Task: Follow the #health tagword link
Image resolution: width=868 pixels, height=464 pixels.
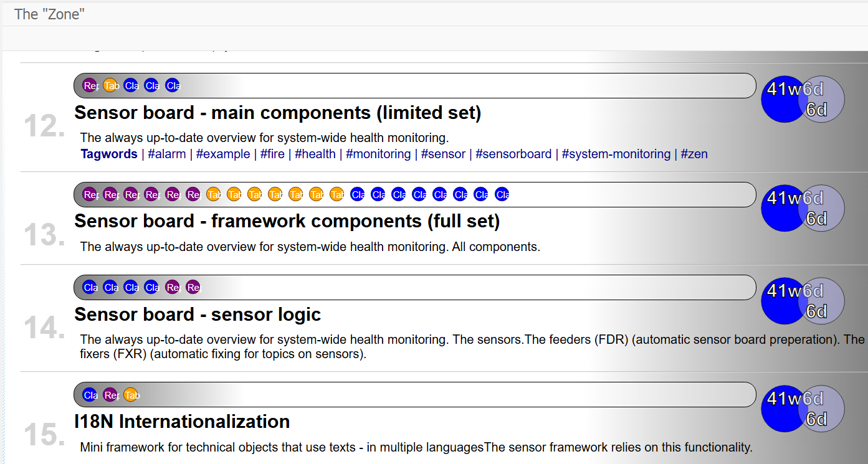Action: pyautogui.click(x=315, y=154)
